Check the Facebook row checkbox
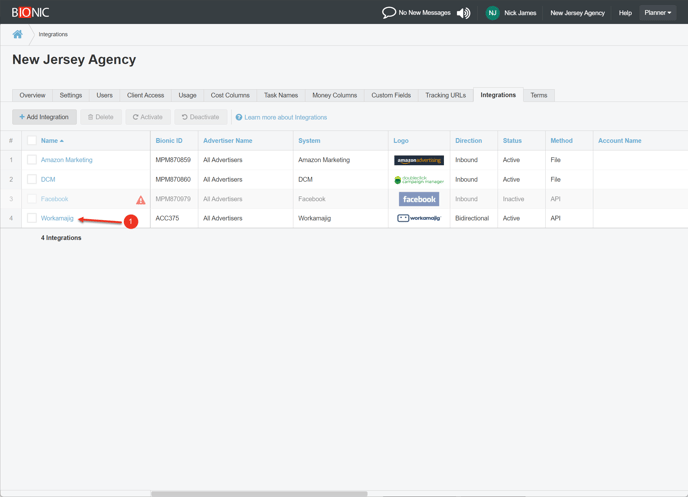 (x=32, y=199)
